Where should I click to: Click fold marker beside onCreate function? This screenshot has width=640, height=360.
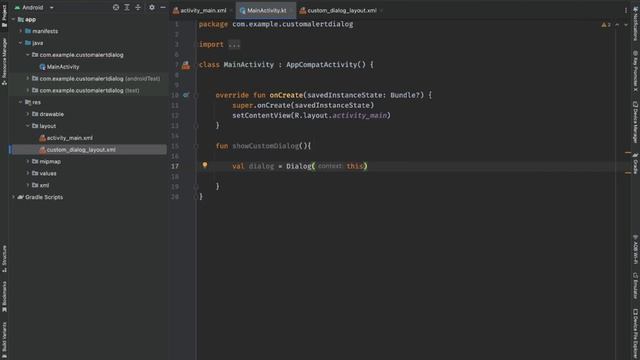pyautogui.click(x=196, y=95)
